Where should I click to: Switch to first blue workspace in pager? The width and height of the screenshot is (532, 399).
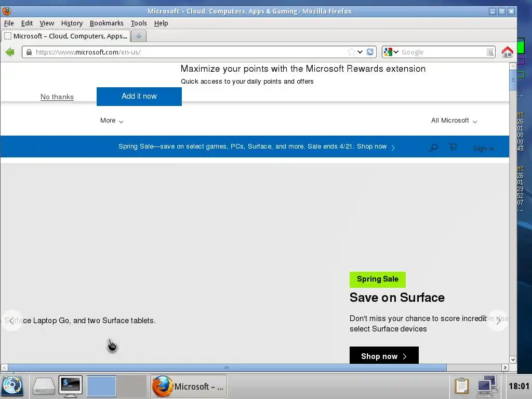(101, 386)
